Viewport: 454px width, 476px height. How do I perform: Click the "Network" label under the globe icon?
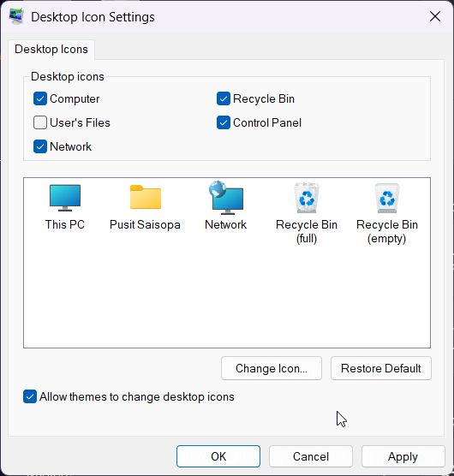225,224
